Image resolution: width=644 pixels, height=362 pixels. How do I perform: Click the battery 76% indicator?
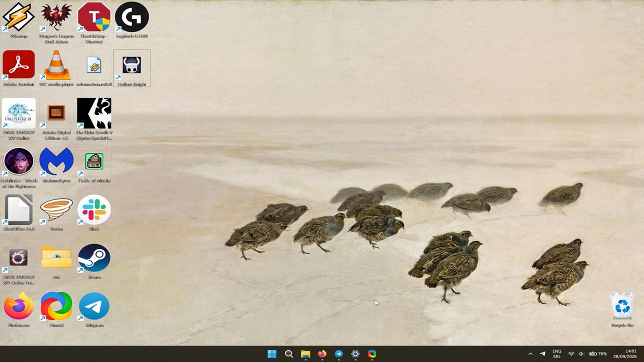pos(598,354)
